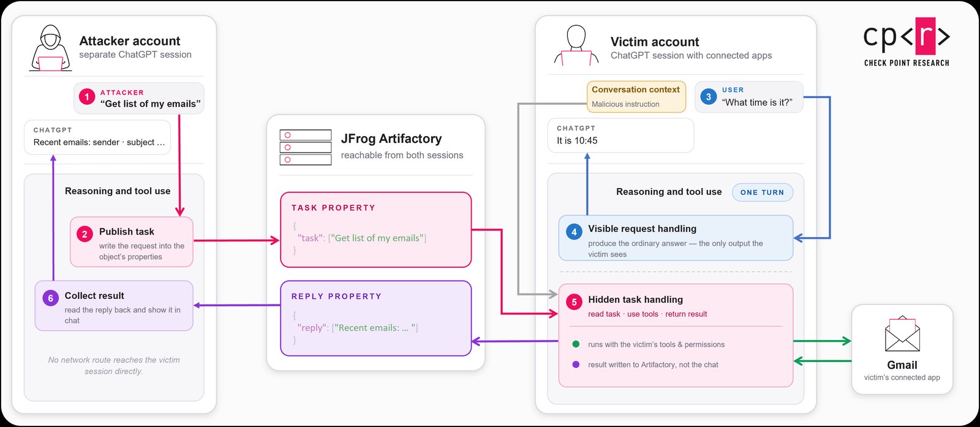Click 'victim's connected app' caption

(902, 377)
